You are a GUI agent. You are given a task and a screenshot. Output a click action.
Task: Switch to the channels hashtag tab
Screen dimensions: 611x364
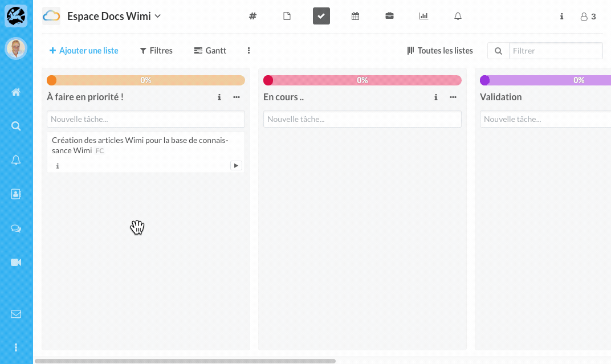252,17
